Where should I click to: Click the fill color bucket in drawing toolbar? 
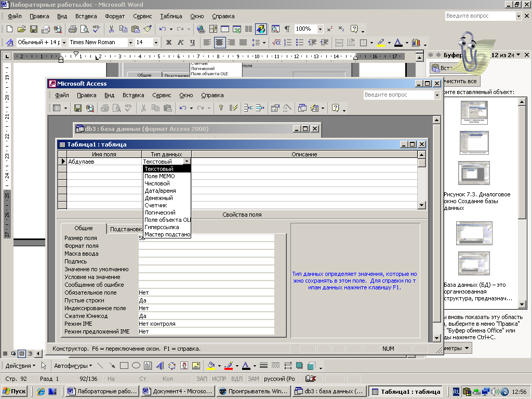[x=211, y=366]
